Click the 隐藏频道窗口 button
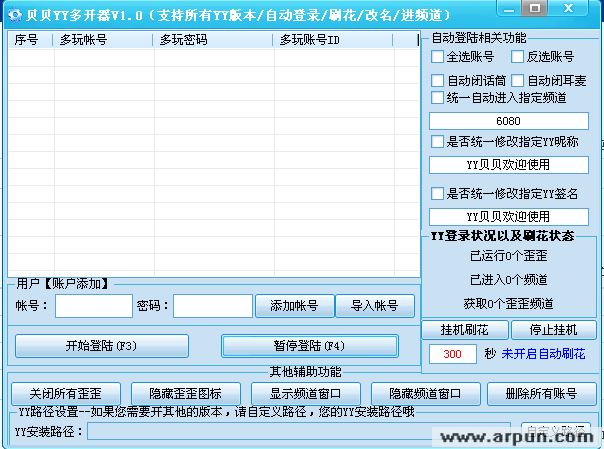604x449 pixels. coord(425,394)
